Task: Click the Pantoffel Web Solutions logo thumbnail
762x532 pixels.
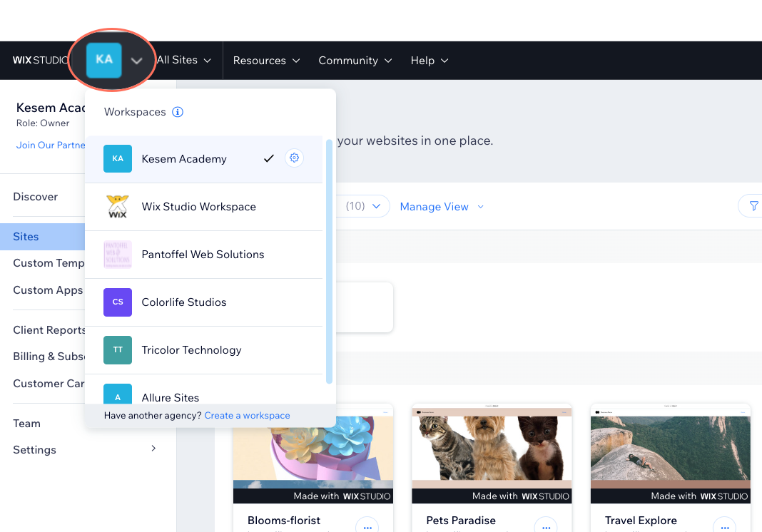Action: click(118, 254)
